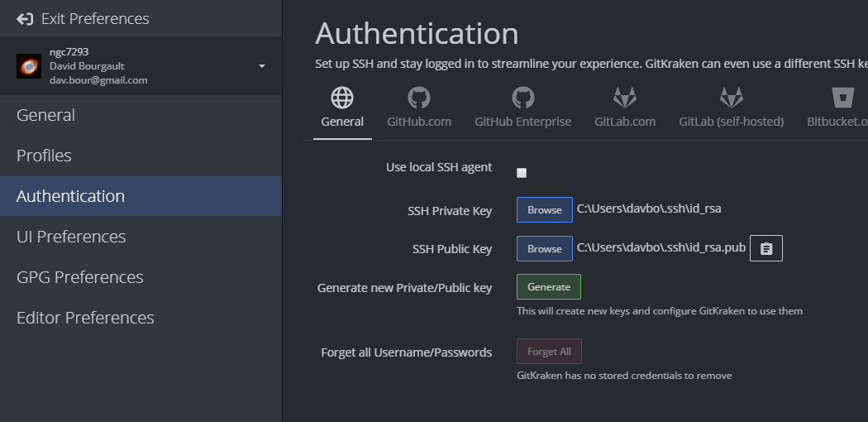868x422 pixels.
Task: Click the Exit Preferences label
Action: tap(95, 19)
